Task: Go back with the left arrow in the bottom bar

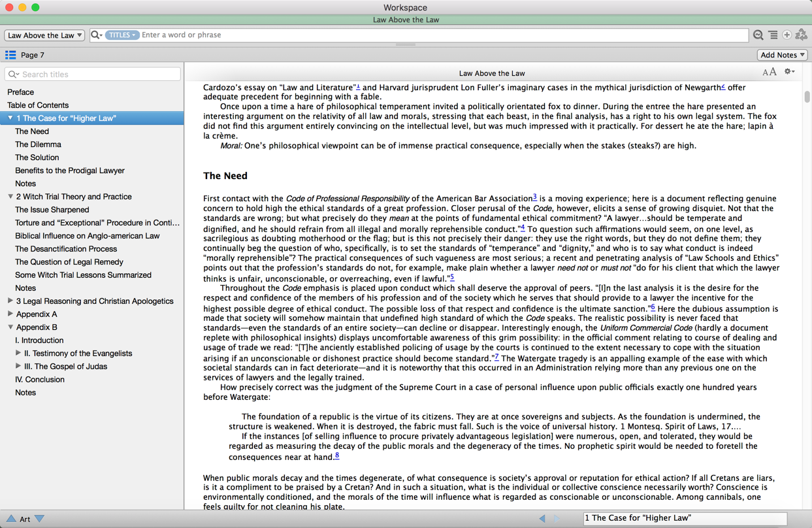Action: click(542, 518)
